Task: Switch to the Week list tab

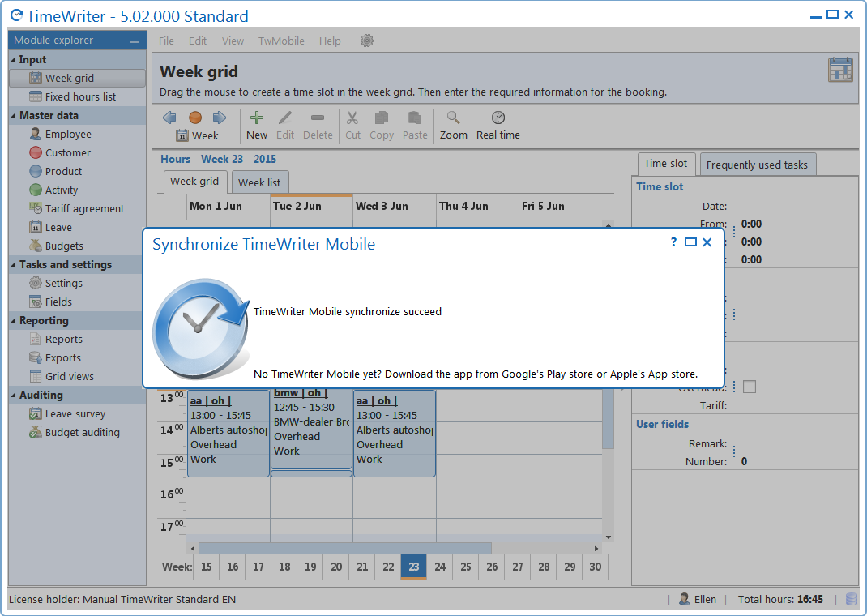Action: click(259, 182)
